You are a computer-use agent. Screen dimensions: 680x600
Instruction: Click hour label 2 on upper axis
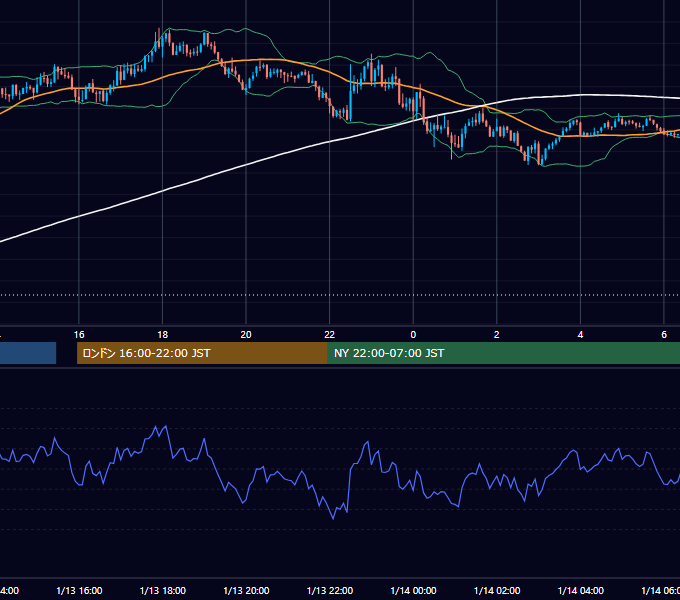coord(497,335)
